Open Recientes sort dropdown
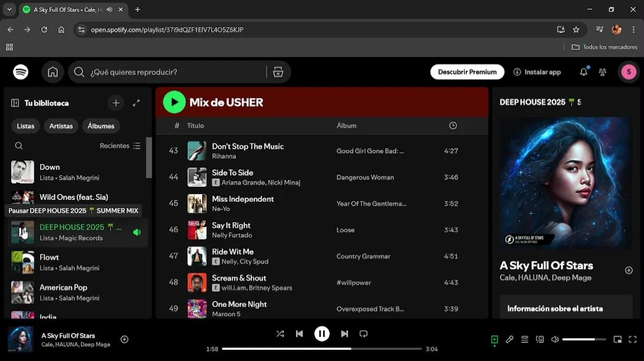The width and height of the screenshot is (644, 361). click(x=120, y=146)
